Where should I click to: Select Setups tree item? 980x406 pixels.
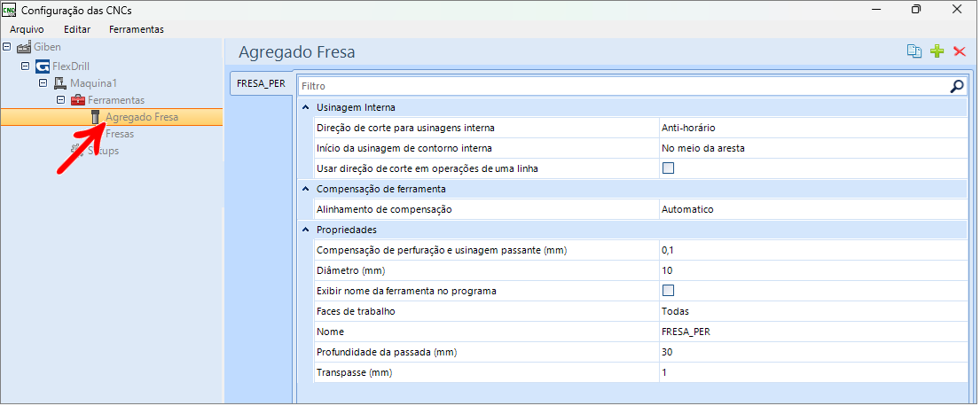pos(103,151)
